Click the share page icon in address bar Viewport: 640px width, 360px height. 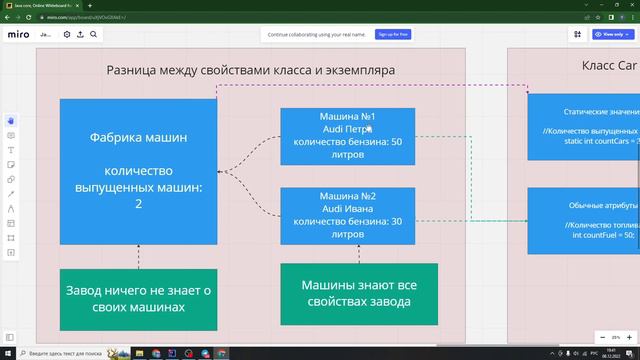click(x=587, y=18)
